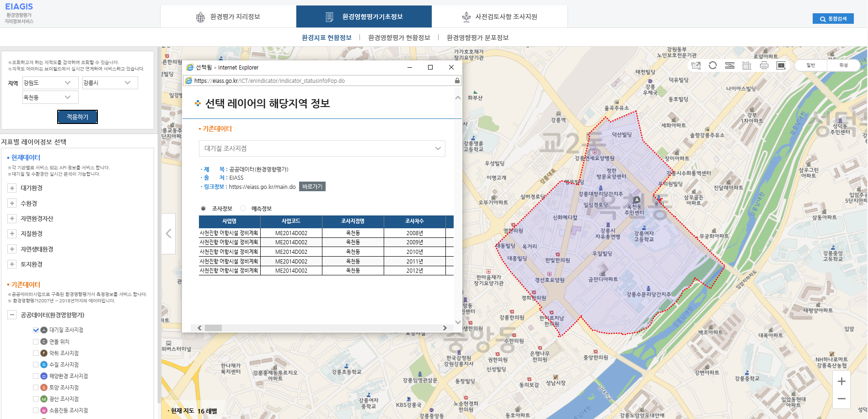Image resolution: width=868 pixels, height=419 pixels.
Task: Uncheck the 대기질 조사지점 layer checkbox
Action: click(36, 330)
